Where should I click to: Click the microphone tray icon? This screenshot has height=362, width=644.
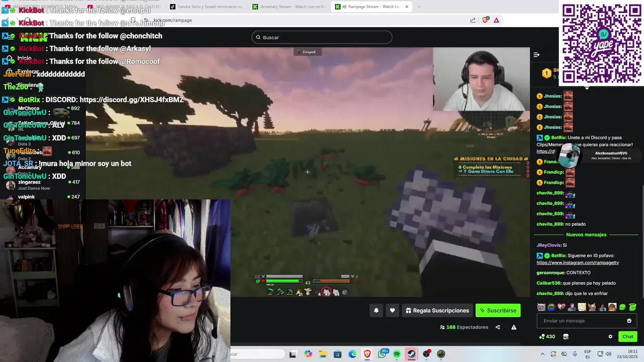click(575, 354)
